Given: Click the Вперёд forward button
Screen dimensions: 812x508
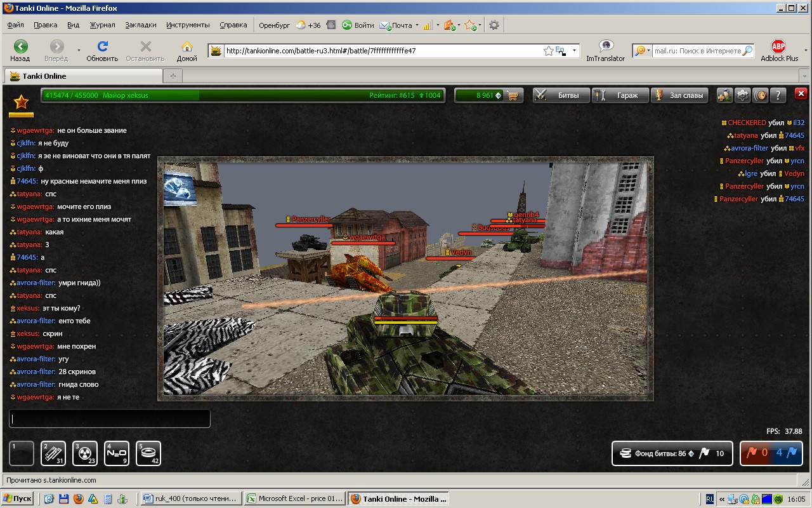Looking at the screenshot, I should pos(56,50).
